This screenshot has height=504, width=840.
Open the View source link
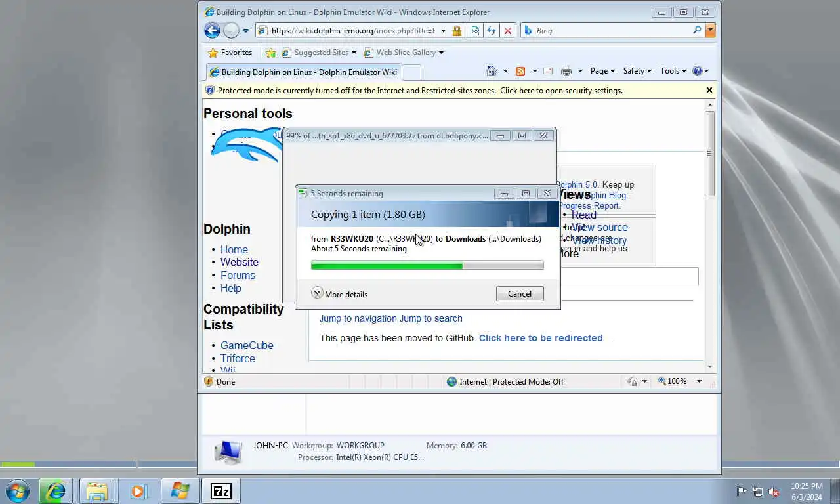point(600,228)
